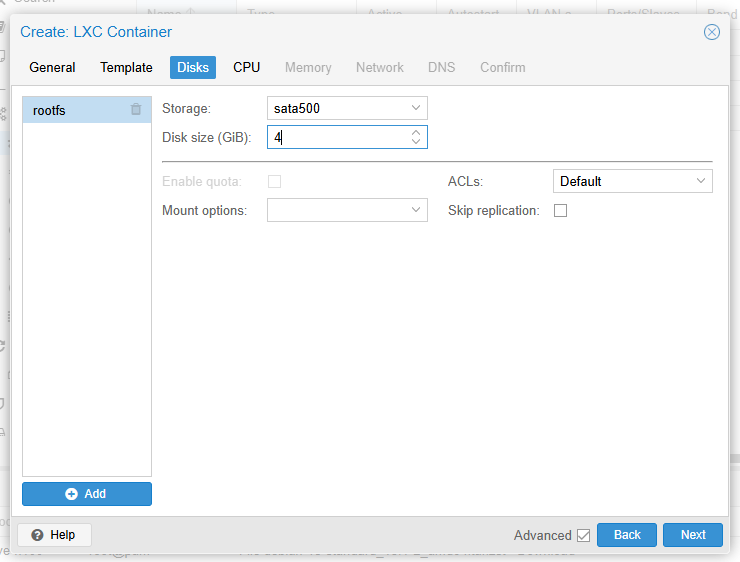Decrease disk size with down arrow
This screenshot has width=740, height=562.
tap(416, 142)
